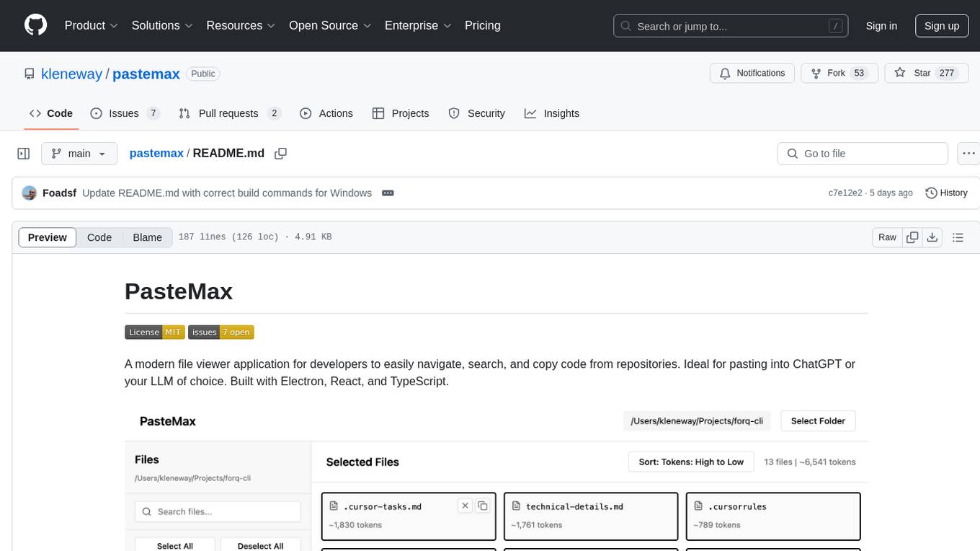This screenshot has height=551, width=980.
Task: Open the GitHub home logo
Action: click(x=35, y=25)
